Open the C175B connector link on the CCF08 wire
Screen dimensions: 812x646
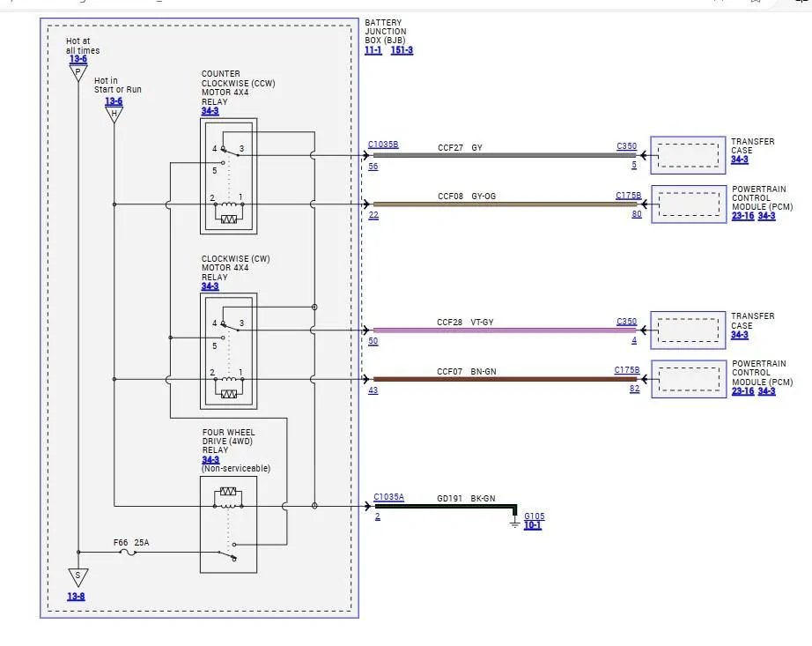click(629, 196)
